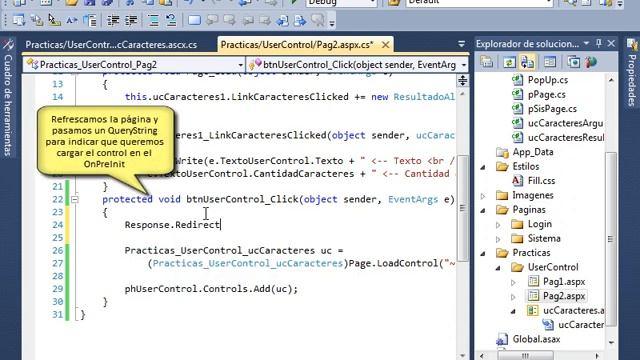Toggle Nest Related Files button
Screen dimensions: 640x360
coord(527,62)
